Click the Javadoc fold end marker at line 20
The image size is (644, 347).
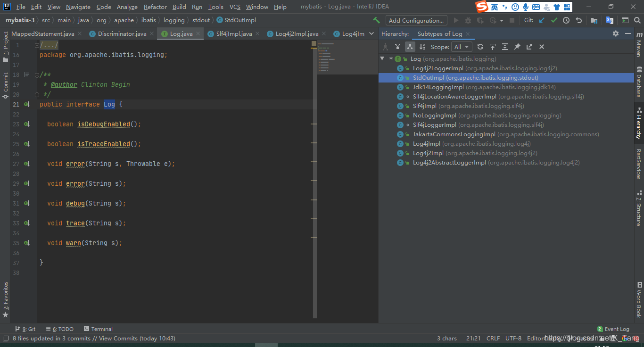37,94
